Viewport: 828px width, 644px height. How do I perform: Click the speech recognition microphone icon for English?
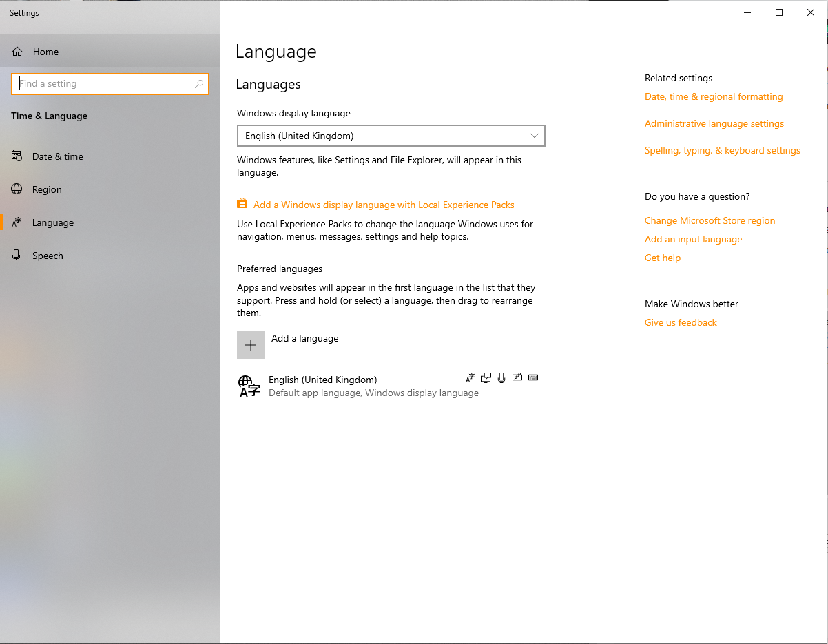tap(501, 377)
